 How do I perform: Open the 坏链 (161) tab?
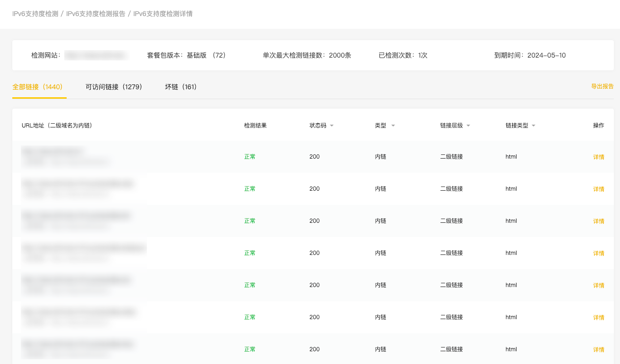[x=181, y=87]
